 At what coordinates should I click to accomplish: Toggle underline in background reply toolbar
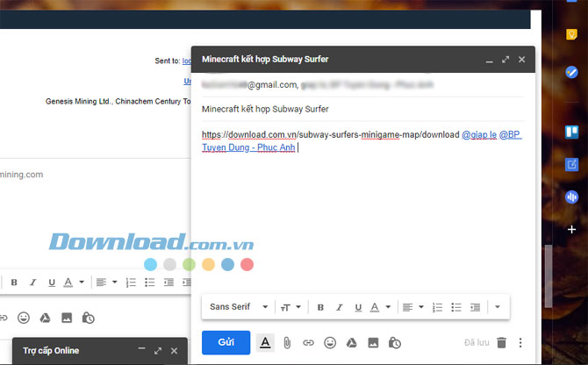52,283
